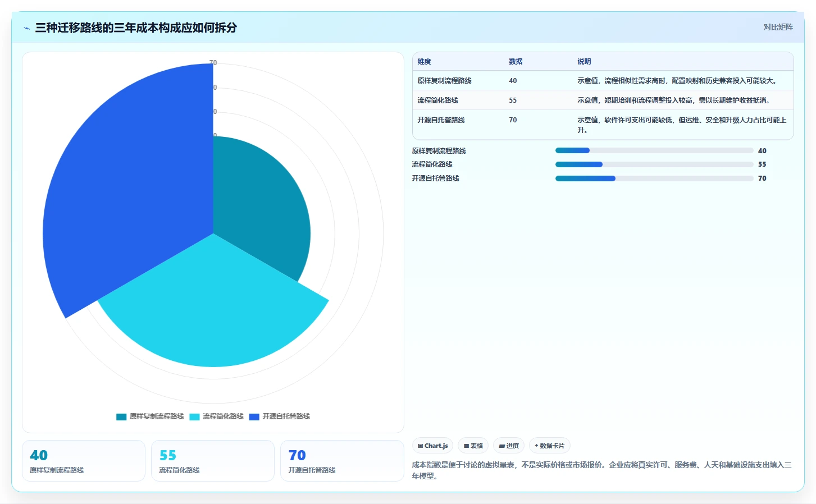Viewport: 816px width, 504px height.
Task: Click the footnote beginning 成本指数是便于讨论
Action: pos(601,470)
